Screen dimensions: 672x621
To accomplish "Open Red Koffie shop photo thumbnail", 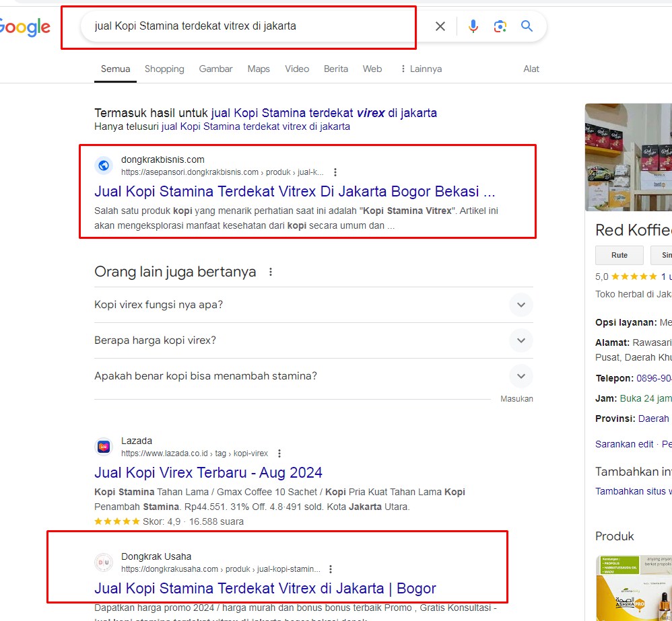I will [x=628, y=157].
